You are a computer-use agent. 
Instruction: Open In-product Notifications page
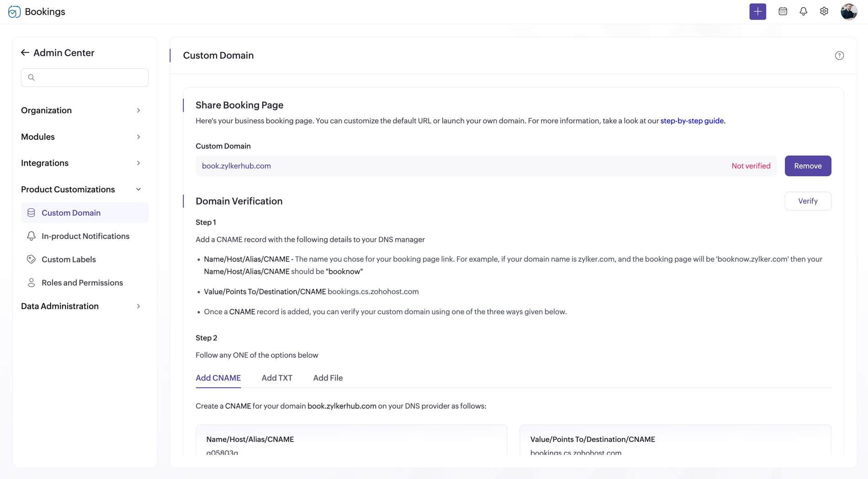(85, 236)
